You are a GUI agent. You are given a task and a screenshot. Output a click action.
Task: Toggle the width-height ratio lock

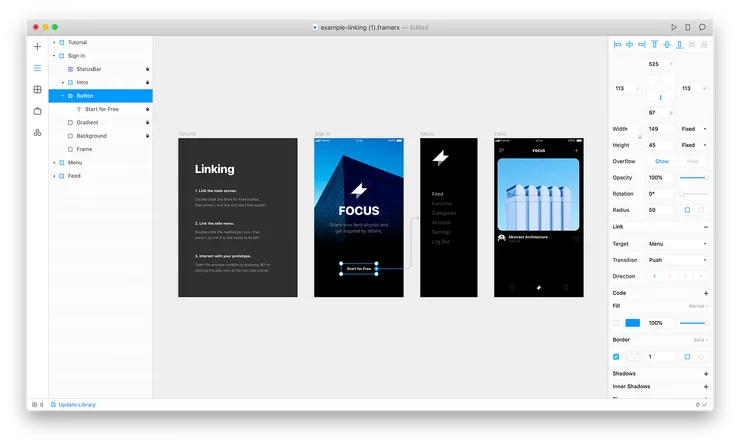point(640,137)
